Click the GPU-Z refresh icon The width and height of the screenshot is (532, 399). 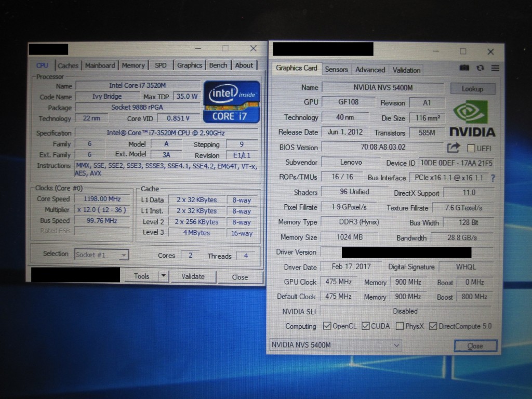[x=480, y=68]
